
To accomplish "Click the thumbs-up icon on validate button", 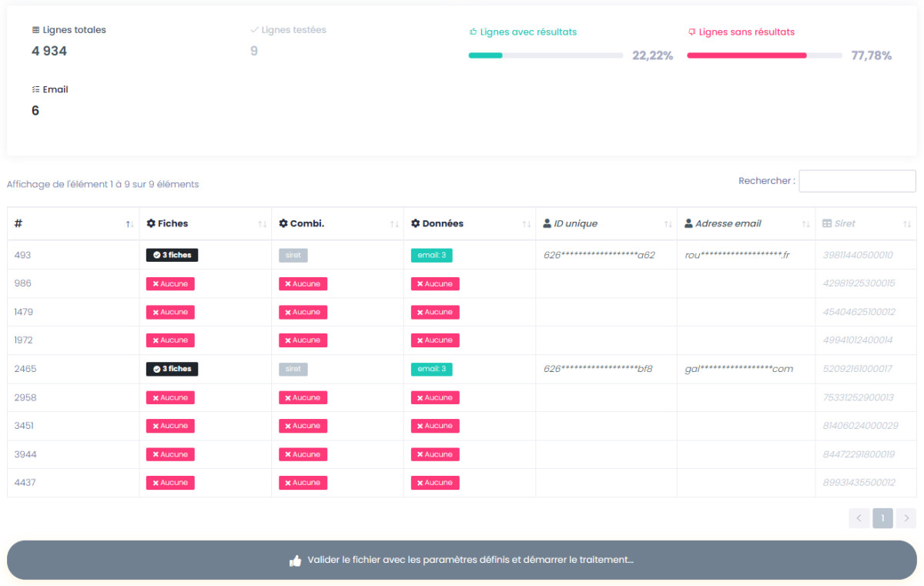I will tap(295, 561).
